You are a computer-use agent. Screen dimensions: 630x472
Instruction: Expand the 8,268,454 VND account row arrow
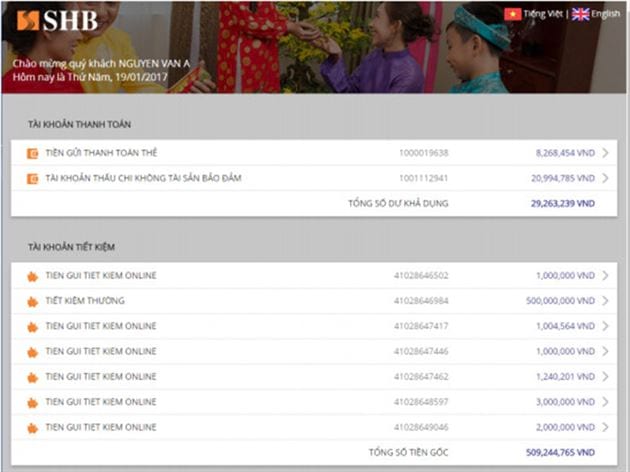[605, 153]
